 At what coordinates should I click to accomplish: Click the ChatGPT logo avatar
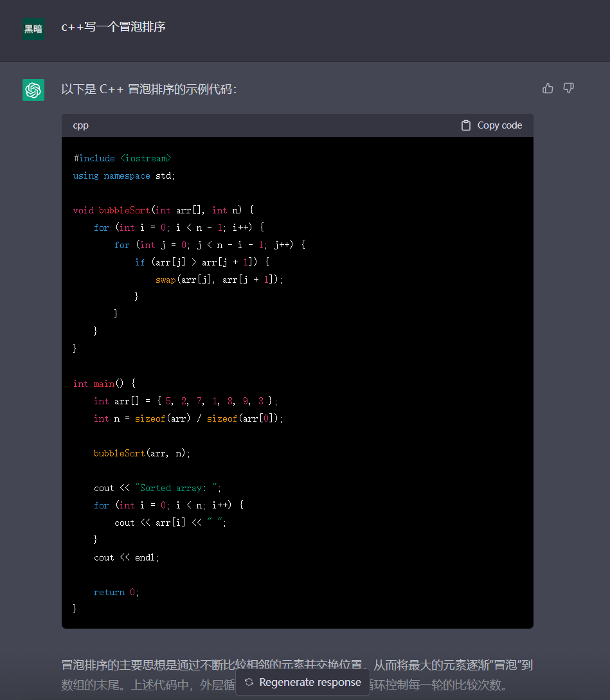point(33,90)
